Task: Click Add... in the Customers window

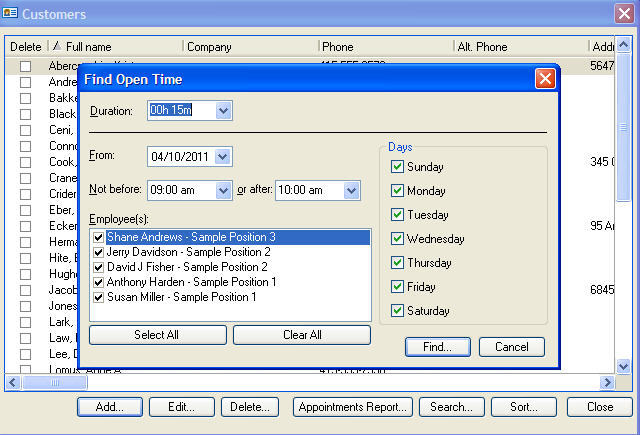Action: (x=110, y=407)
